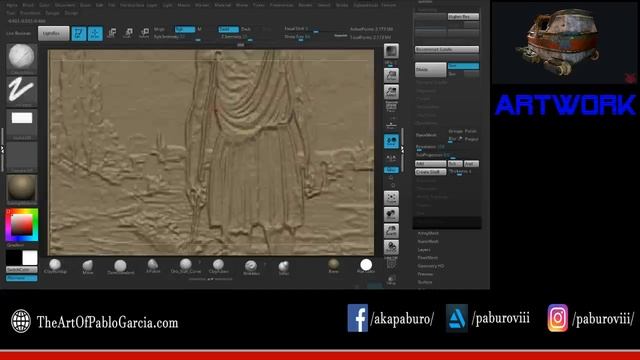Viewport: 640px width, 360px height.
Task: Click the Divide button
Action: (x=431, y=70)
